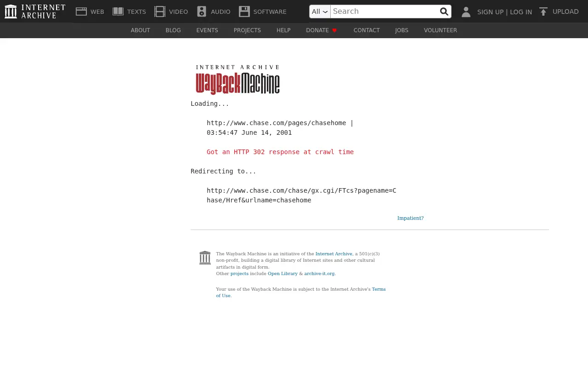This screenshot has width=588, height=368.
Task: Click the user avatar icon
Action: point(466,12)
